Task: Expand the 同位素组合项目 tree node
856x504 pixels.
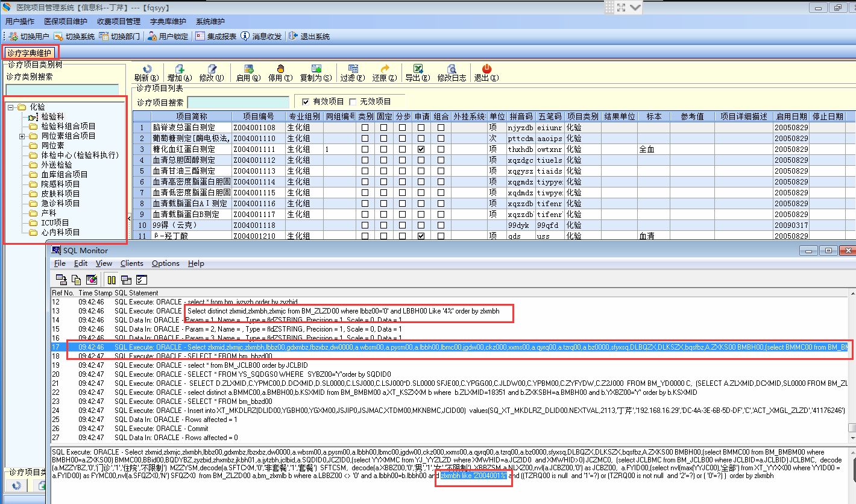Action: click(x=22, y=136)
